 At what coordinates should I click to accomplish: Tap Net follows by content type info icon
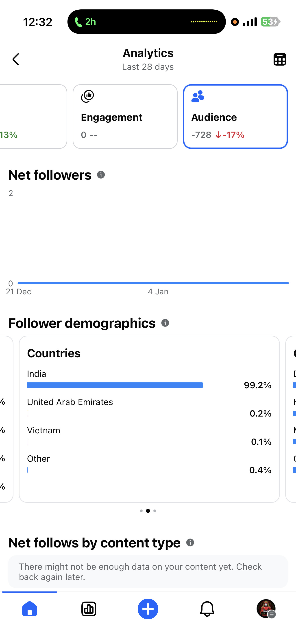[190, 543]
